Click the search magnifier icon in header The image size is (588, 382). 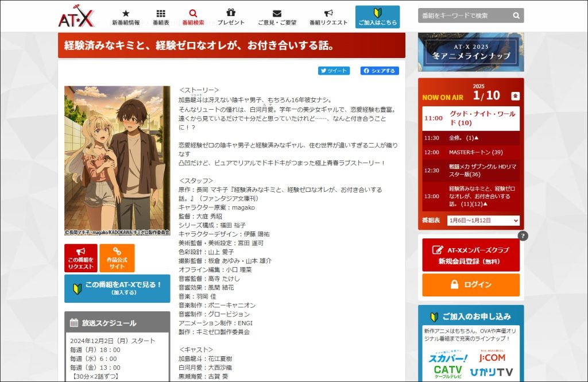tap(516, 16)
